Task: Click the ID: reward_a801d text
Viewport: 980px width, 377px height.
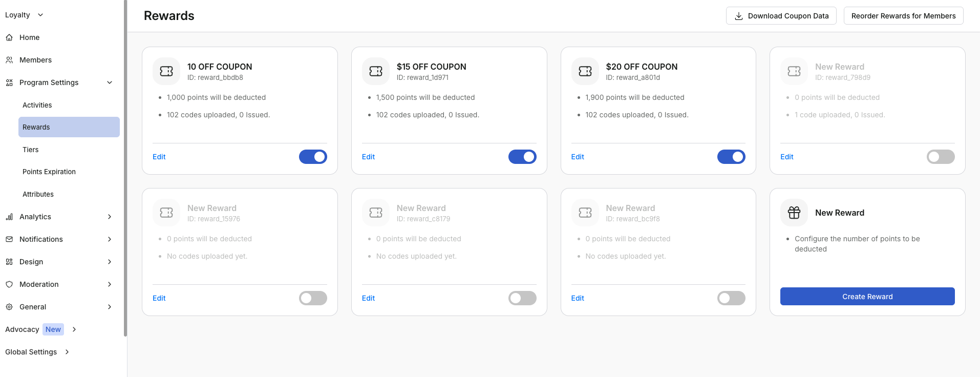Action: pos(633,77)
